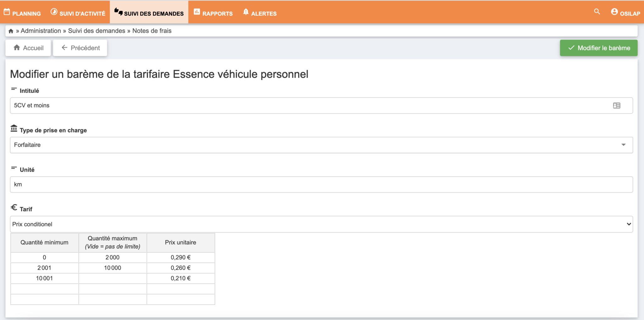
Task: Click the Suivi d'activité clock icon
Action: point(54,12)
